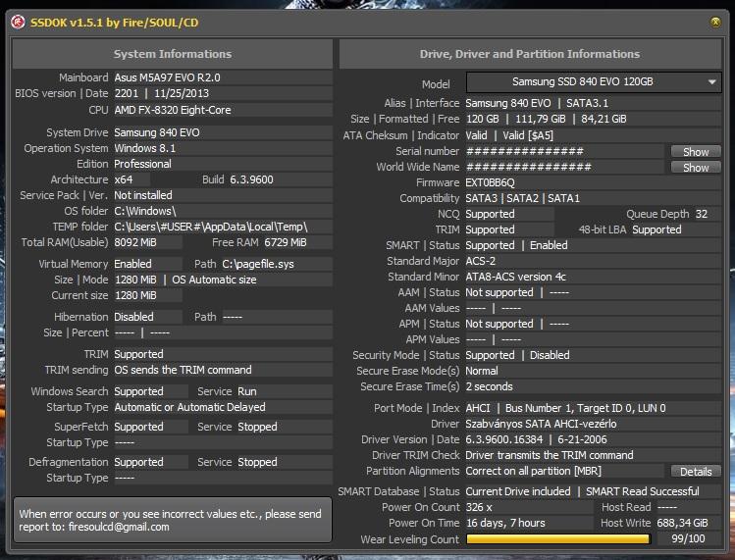Click SMART Read Successful status
The image size is (735, 560).
pos(643,491)
